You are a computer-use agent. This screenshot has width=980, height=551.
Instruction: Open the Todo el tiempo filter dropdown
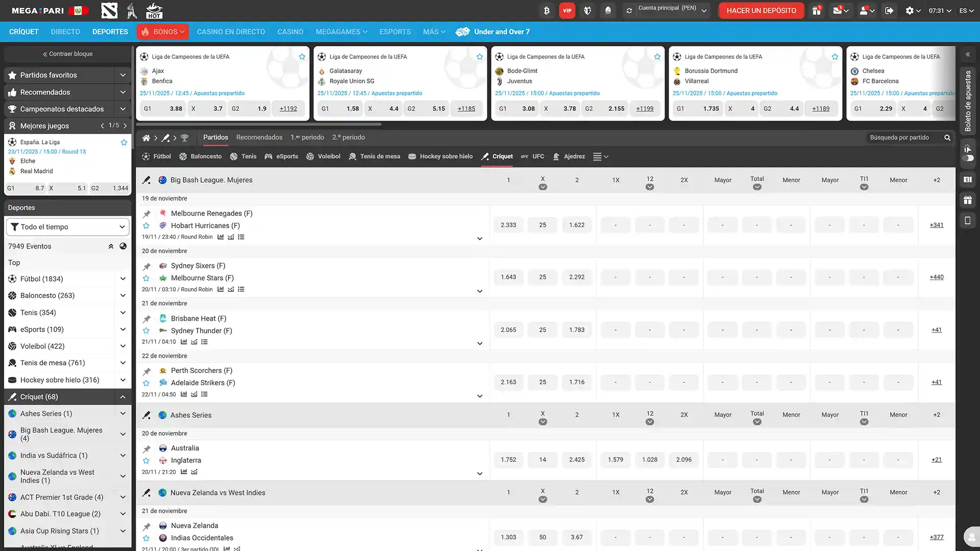click(x=67, y=227)
